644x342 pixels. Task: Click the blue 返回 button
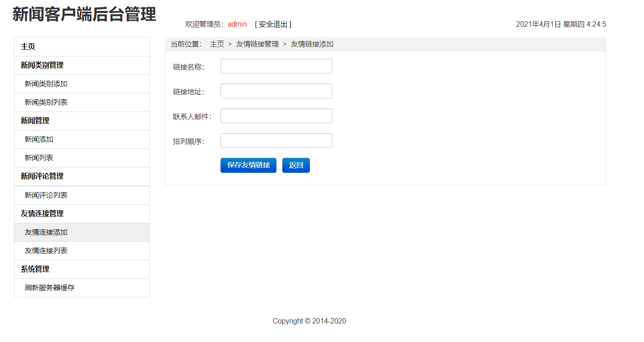tap(296, 165)
